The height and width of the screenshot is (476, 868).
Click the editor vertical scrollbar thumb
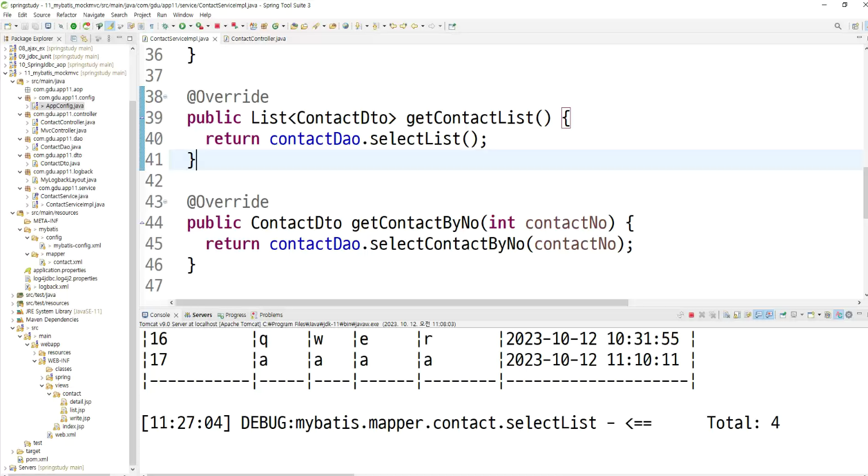(865, 192)
